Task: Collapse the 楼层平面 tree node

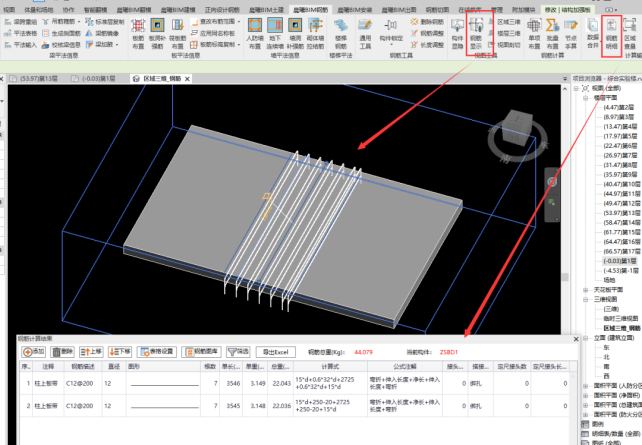Action: coord(582,99)
